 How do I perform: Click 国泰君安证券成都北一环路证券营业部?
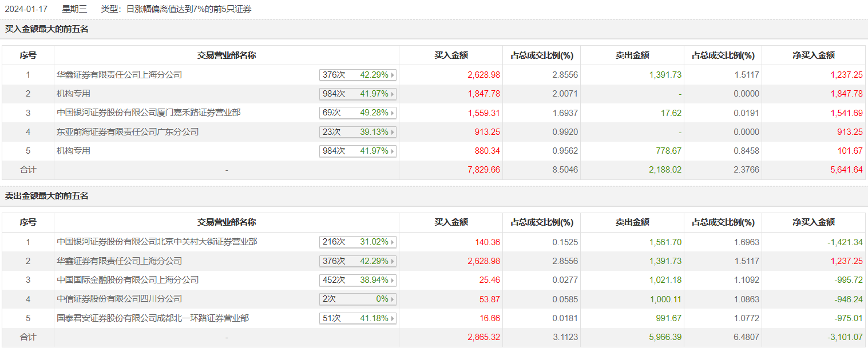tap(153, 318)
